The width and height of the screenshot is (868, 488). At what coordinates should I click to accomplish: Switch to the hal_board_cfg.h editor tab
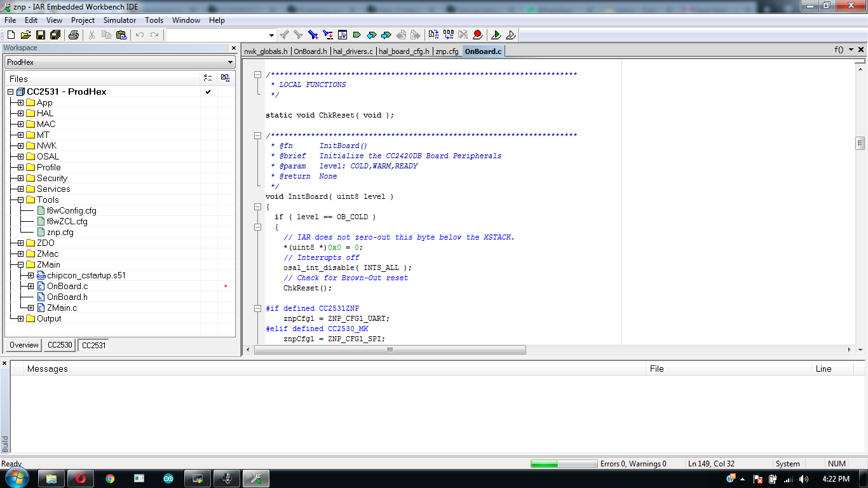pyautogui.click(x=404, y=51)
